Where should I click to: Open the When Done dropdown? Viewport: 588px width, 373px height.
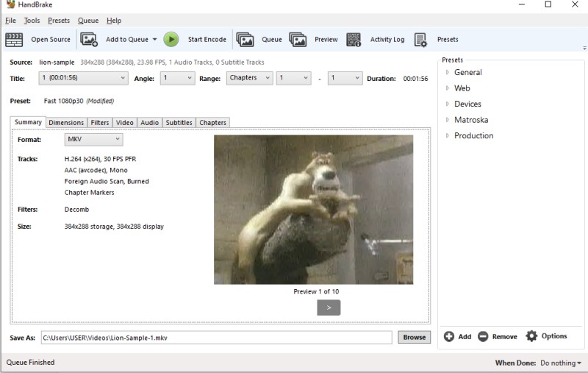tap(560, 363)
